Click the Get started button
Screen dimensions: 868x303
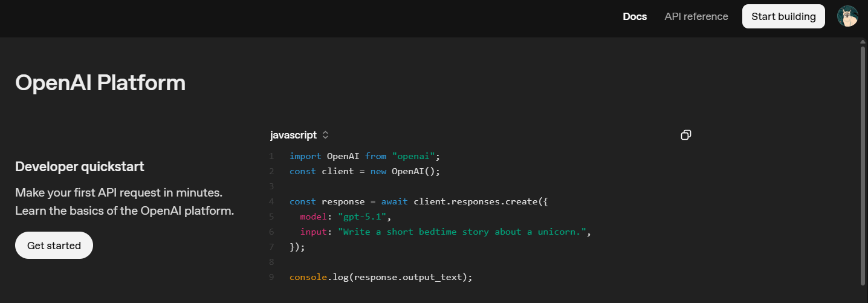(54, 246)
